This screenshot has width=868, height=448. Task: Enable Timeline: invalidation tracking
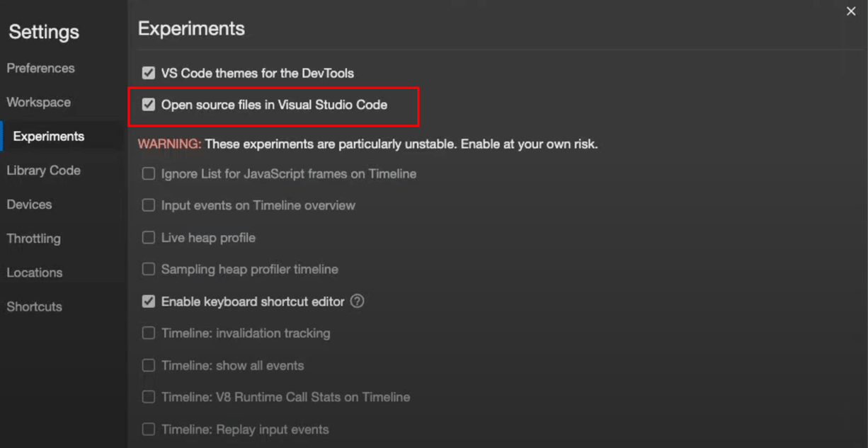[x=149, y=333]
